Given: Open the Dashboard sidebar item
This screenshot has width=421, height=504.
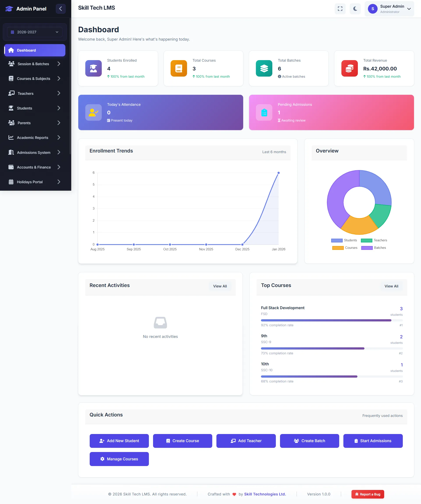Looking at the screenshot, I should click(35, 50).
